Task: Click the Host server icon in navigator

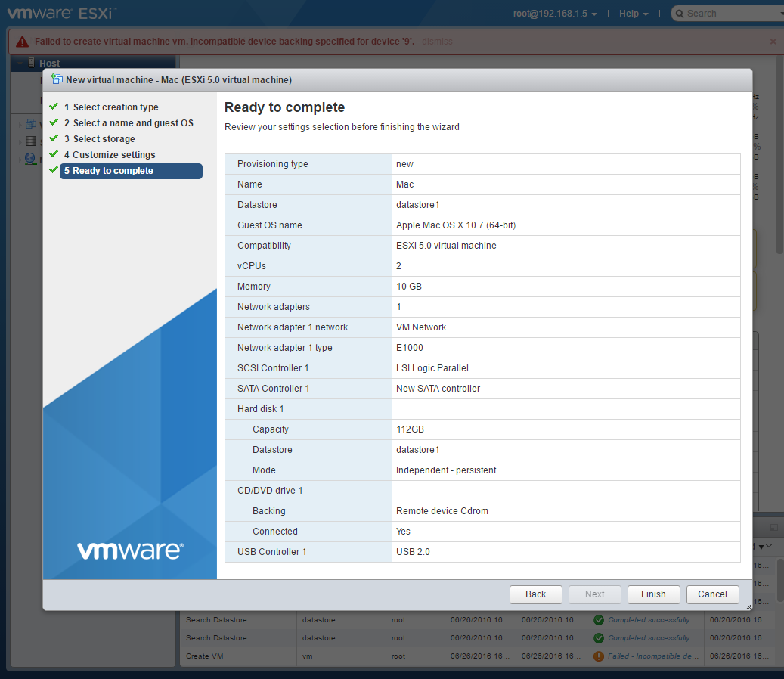Action: click(x=31, y=63)
